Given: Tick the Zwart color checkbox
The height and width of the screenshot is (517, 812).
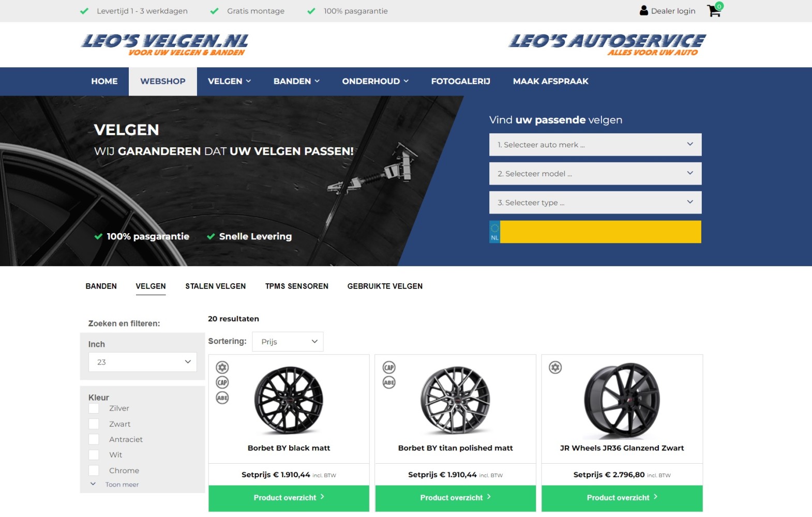Looking at the screenshot, I should [94, 424].
